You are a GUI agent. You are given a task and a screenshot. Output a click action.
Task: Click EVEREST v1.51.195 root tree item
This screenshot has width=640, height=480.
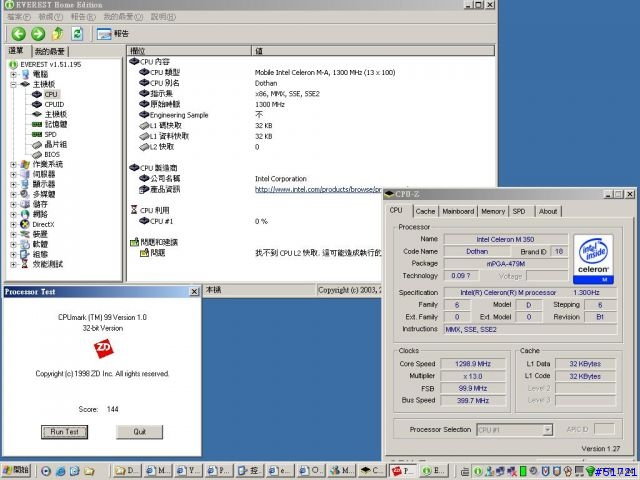click(x=51, y=64)
